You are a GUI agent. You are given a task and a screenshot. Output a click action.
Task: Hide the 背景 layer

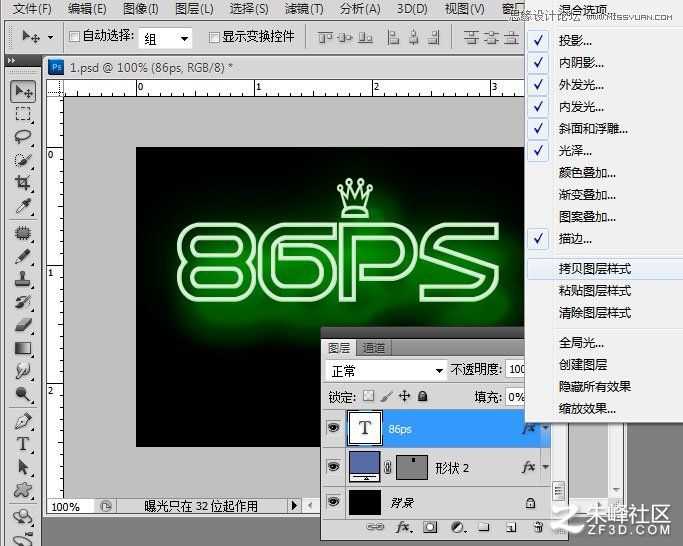point(333,502)
